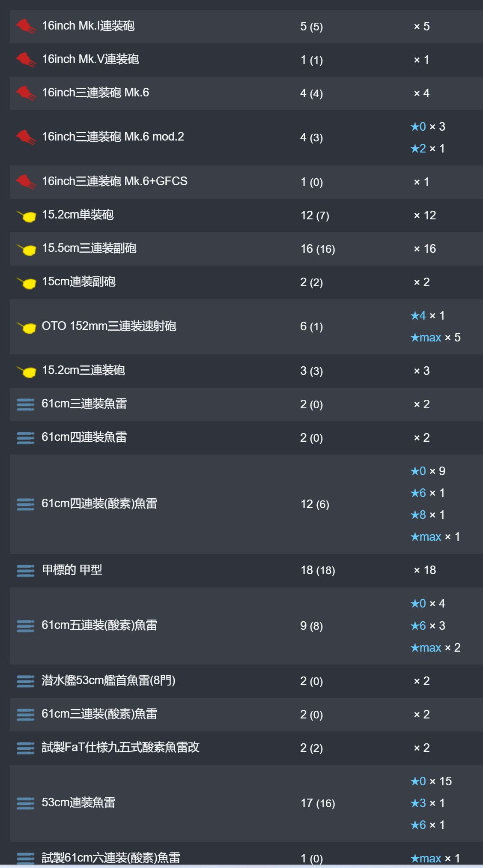Screen dimensions: 483x868
Task: Click ★2 × 1 improvement entry for Mk.6 mod.2
Action: tap(428, 149)
